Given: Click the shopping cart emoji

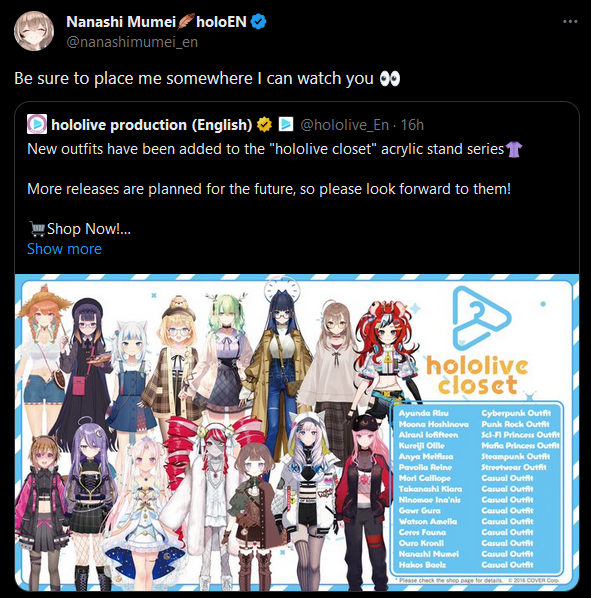Looking at the screenshot, I should tap(37, 229).
